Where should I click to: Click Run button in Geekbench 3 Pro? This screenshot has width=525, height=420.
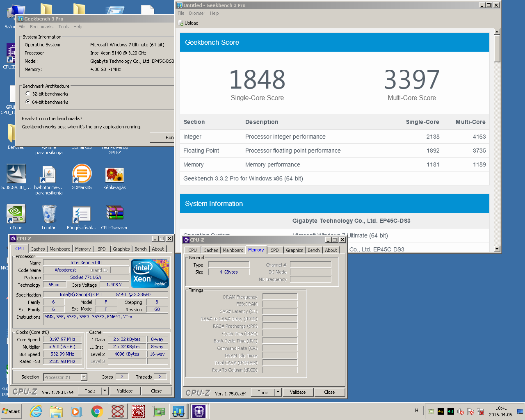pyautogui.click(x=163, y=137)
